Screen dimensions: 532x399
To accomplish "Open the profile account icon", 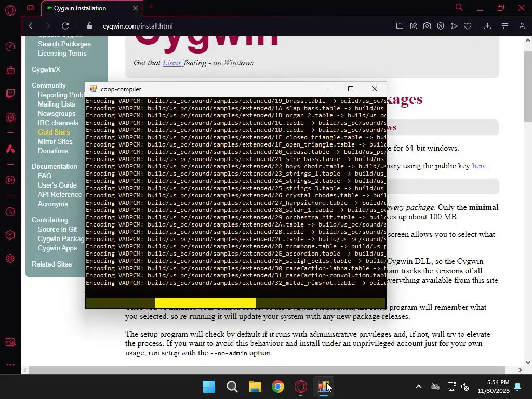I will [x=522, y=26].
